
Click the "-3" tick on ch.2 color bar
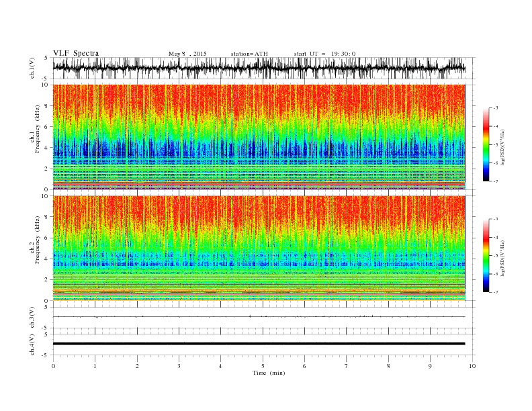[x=496, y=219]
